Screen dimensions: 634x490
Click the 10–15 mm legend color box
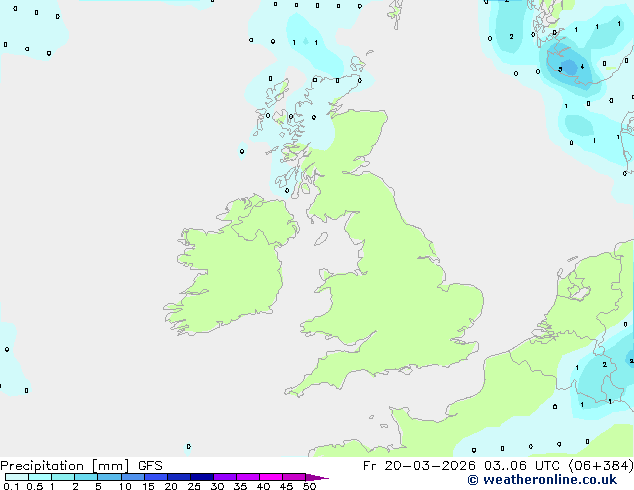click(x=133, y=477)
